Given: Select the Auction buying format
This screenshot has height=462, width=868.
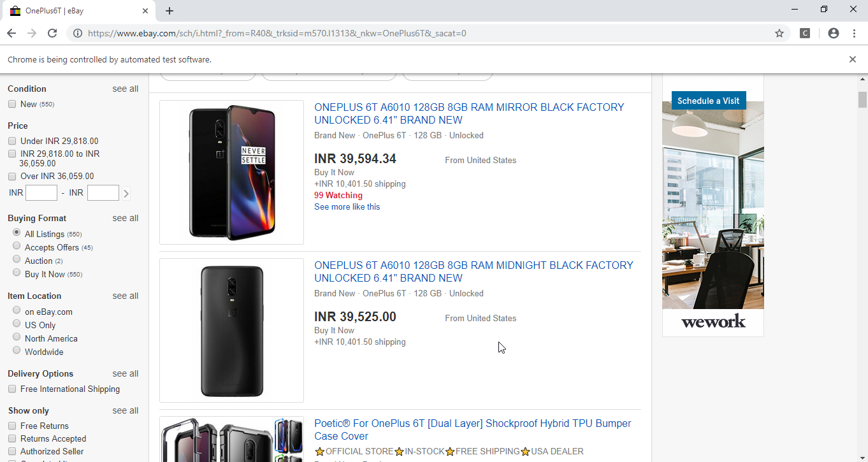Looking at the screenshot, I should tap(17, 259).
